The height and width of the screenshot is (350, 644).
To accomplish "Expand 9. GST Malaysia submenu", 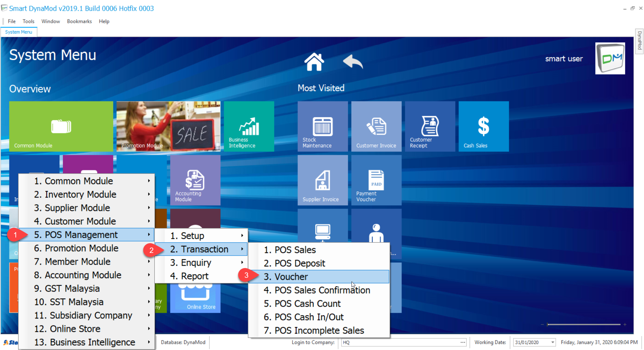I will pyautogui.click(x=87, y=288).
